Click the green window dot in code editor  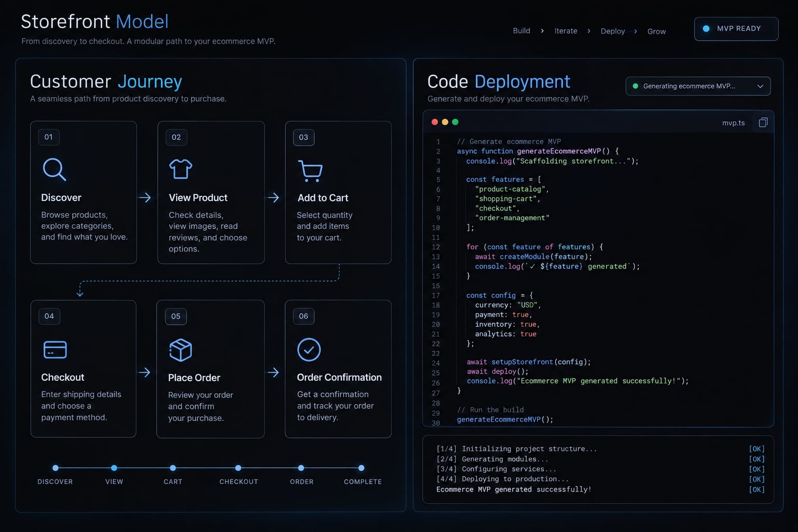click(x=455, y=122)
